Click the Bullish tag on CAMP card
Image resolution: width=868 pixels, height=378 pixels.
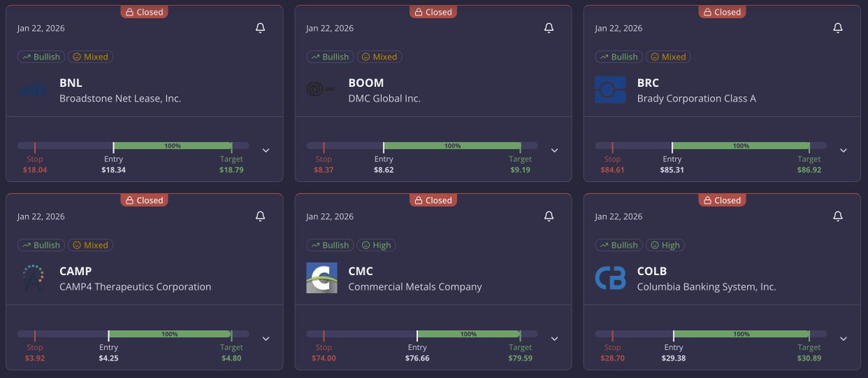click(x=41, y=245)
